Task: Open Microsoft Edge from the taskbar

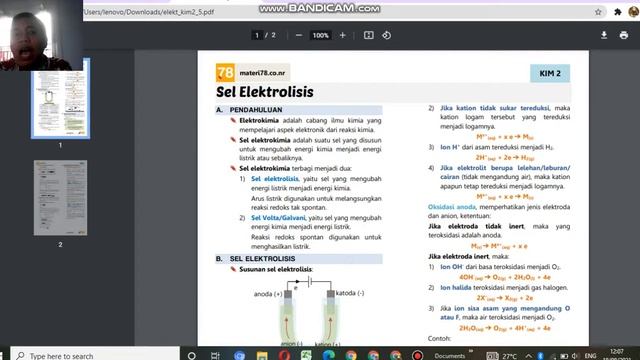Action: pos(329,356)
